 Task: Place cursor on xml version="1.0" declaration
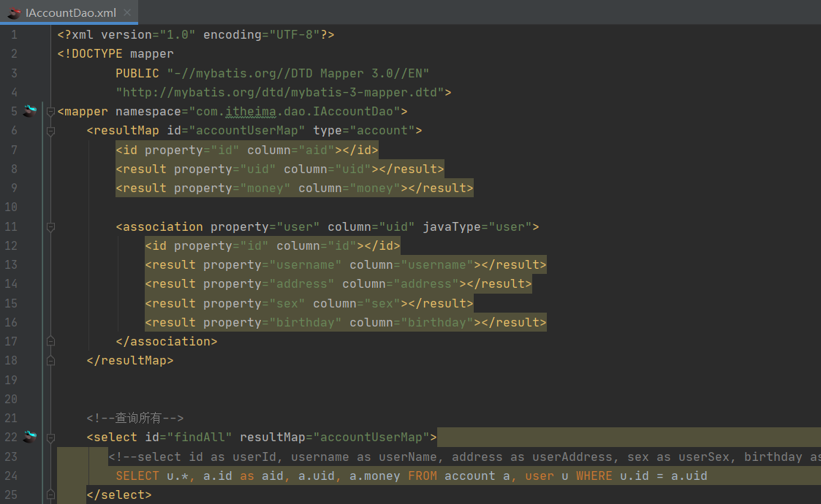(196, 34)
